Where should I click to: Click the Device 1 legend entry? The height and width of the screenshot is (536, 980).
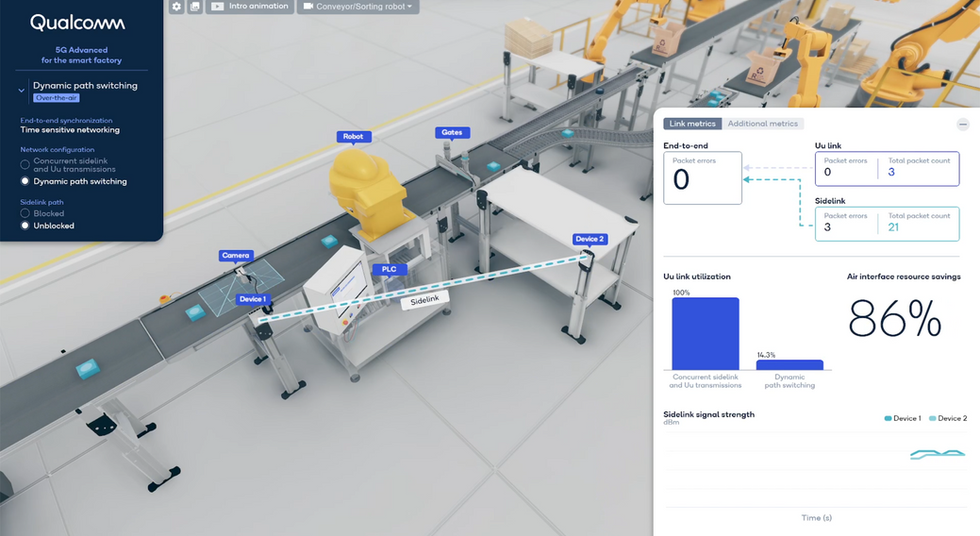(903, 419)
